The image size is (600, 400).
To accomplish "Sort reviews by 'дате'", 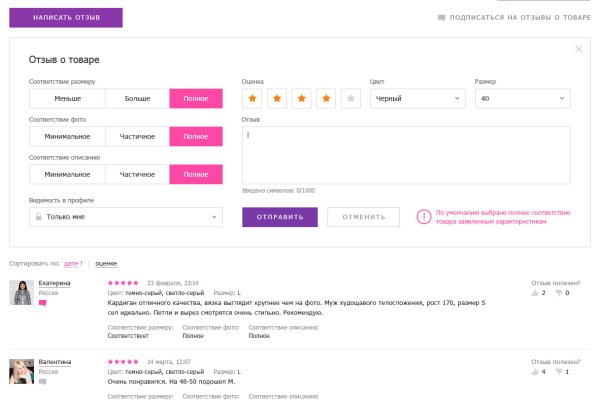I will click(72, 263).
